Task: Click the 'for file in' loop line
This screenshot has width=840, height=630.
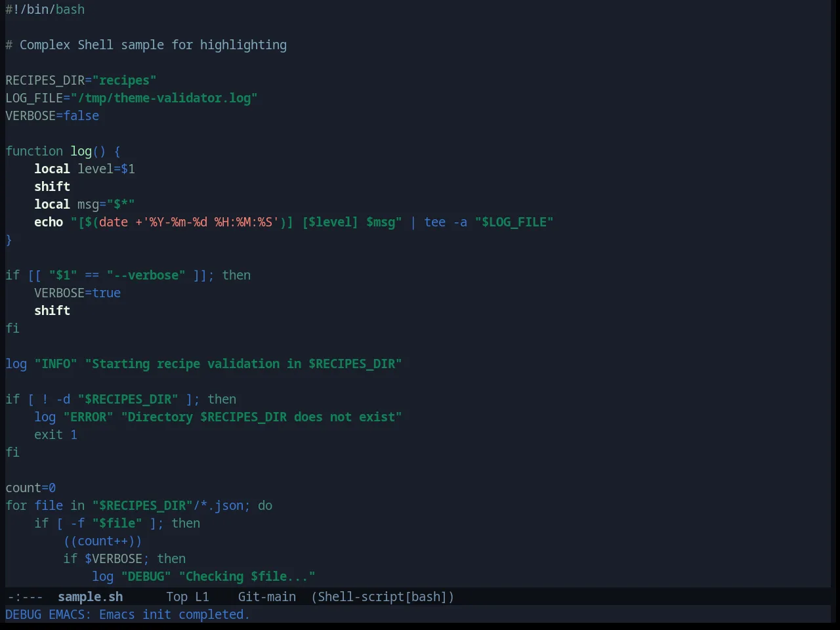Action: (139, 505)
